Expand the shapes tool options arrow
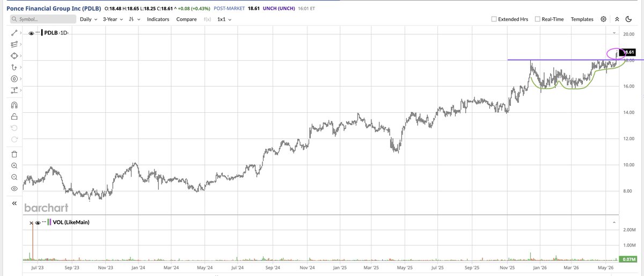644x276 pixels. click(x=20, y=56)
